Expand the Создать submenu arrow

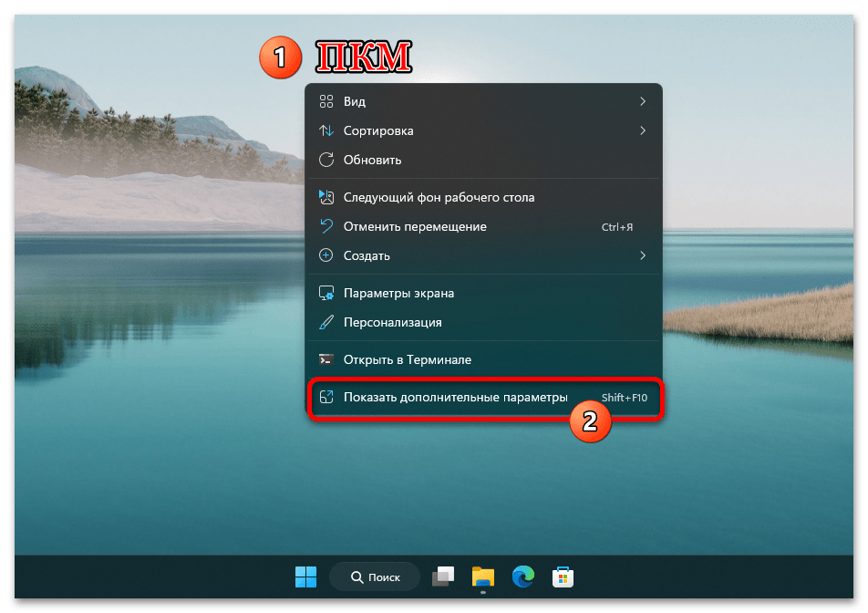643,255
